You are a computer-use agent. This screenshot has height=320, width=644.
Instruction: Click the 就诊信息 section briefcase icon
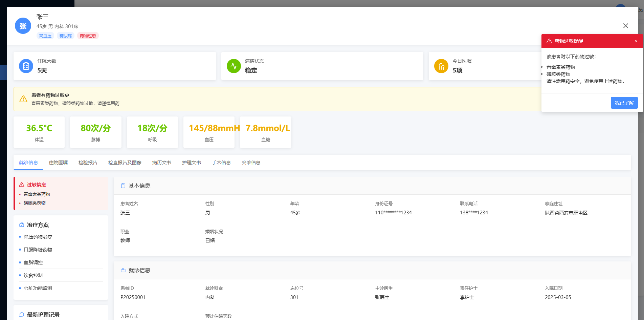123,270
